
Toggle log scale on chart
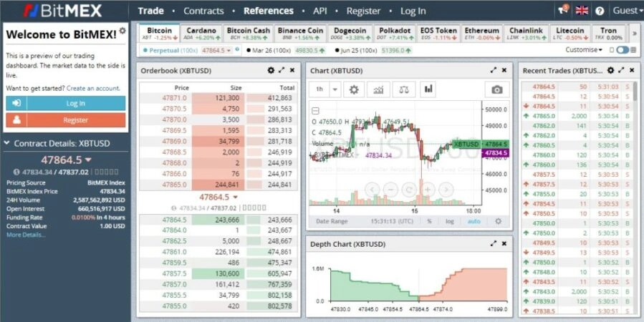450,221
